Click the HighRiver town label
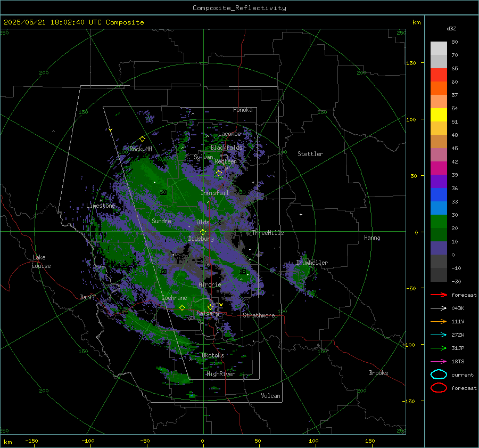This screenshot has width=479, height=448. click(221, 374)
